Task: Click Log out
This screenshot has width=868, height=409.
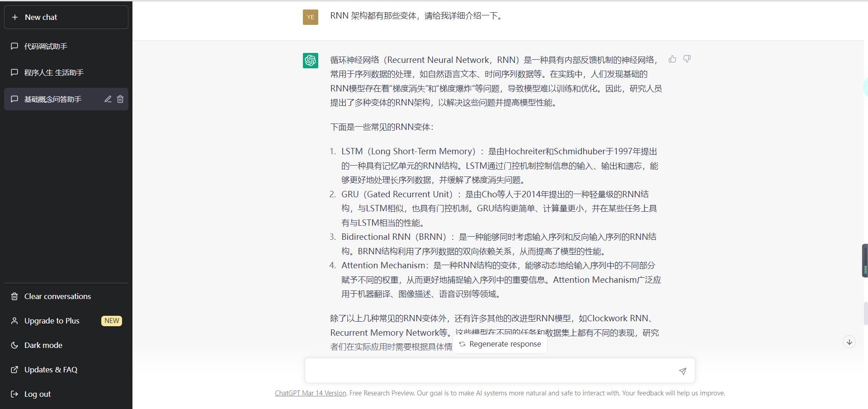Action: (66, 394)
